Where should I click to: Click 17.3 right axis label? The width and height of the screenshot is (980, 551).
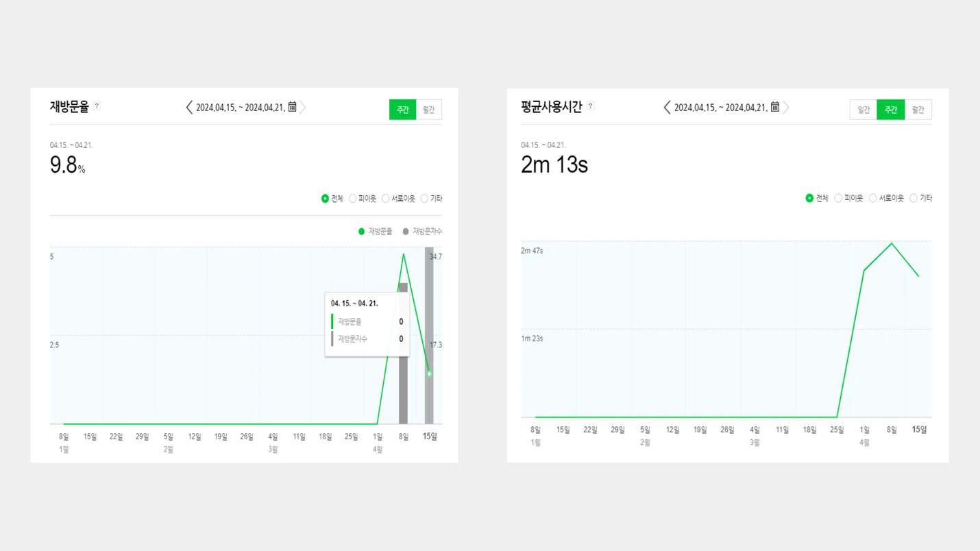tap(436, 345)
